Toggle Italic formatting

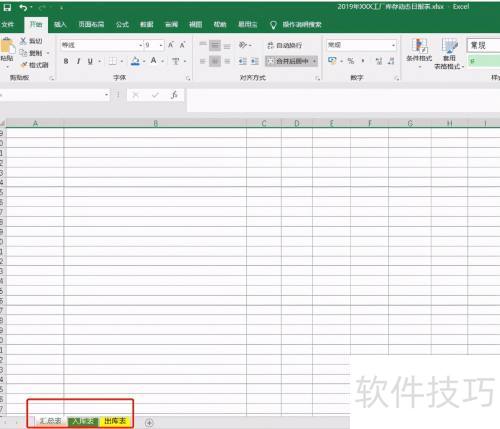[x=78, y=61]
